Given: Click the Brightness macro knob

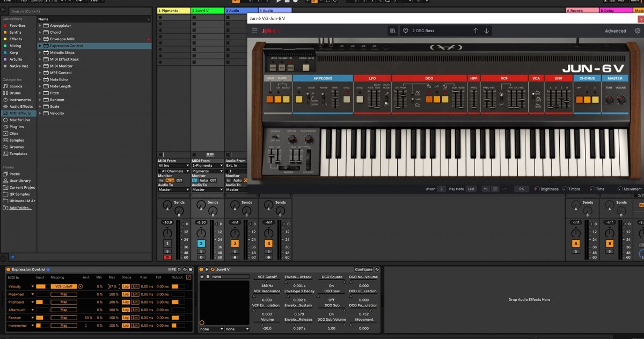Looking at the screenshot, I should click(x=536, y=189).
